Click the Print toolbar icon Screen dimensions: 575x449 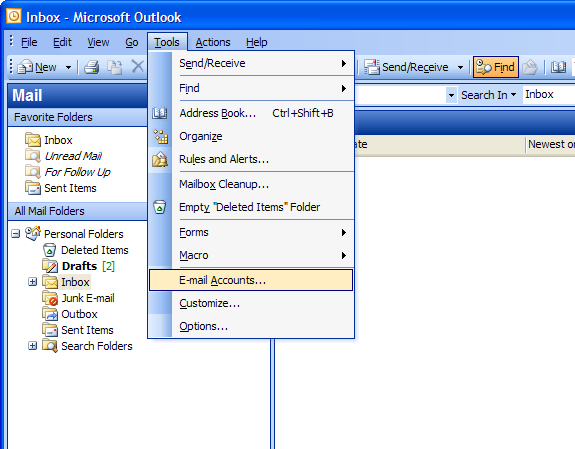click(91, 67)
